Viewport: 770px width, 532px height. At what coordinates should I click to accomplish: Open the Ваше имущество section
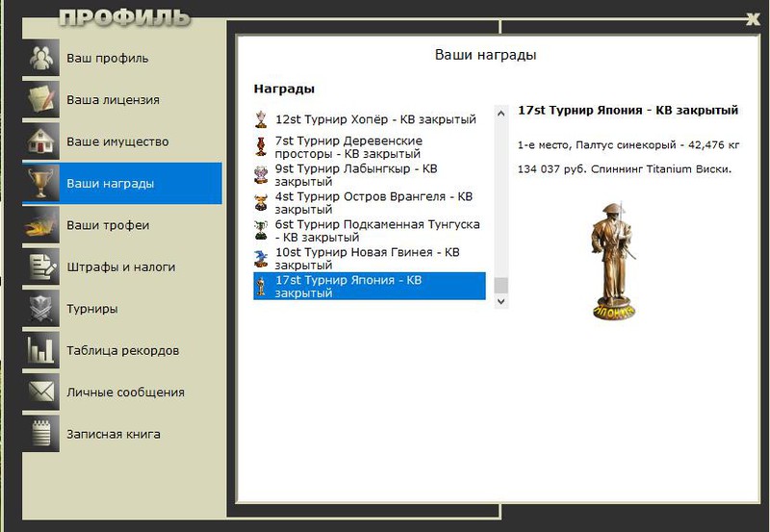pyautogui.click(x=122, y=140)
